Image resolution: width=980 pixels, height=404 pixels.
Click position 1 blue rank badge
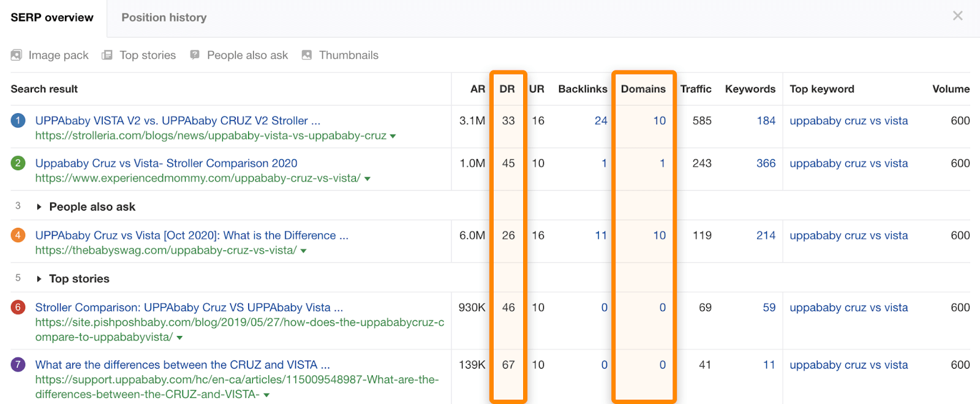tap(18, 121)
